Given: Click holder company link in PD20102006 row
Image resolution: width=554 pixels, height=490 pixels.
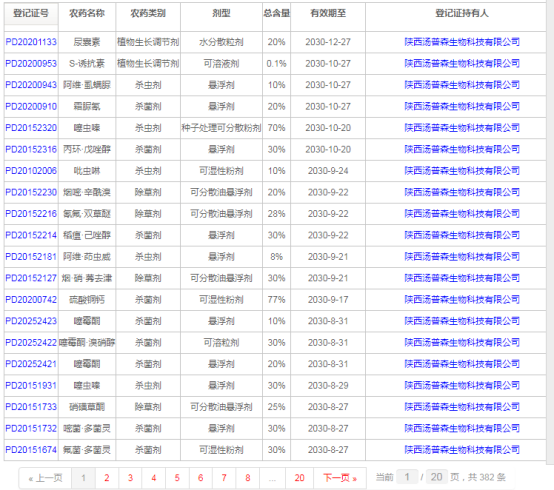Looking at the screenshot, I should point(462,171).
